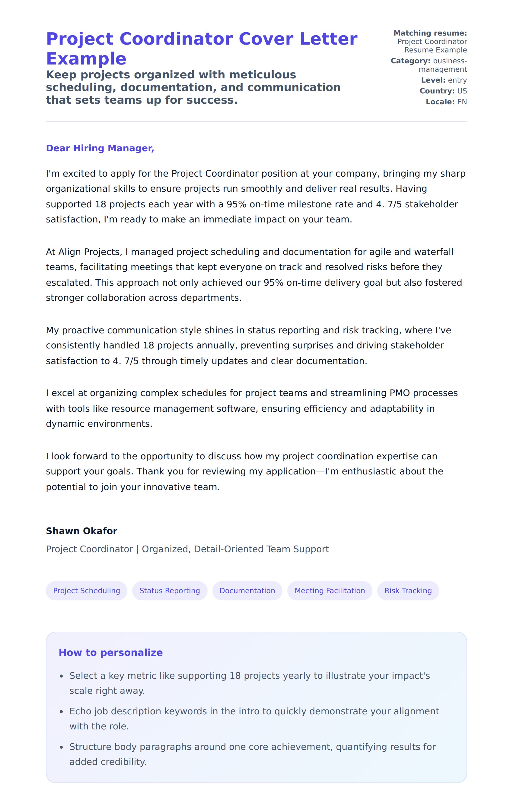The width and height of the screenshot is (513, 812).
Task: Click the Locale EN metadata line
Action: 446,102
